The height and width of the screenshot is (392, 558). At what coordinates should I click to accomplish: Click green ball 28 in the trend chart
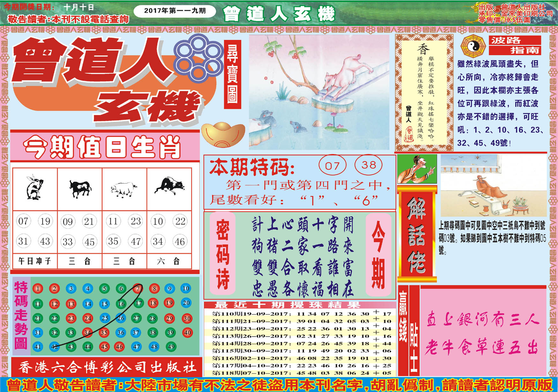(x=153, y=318)
